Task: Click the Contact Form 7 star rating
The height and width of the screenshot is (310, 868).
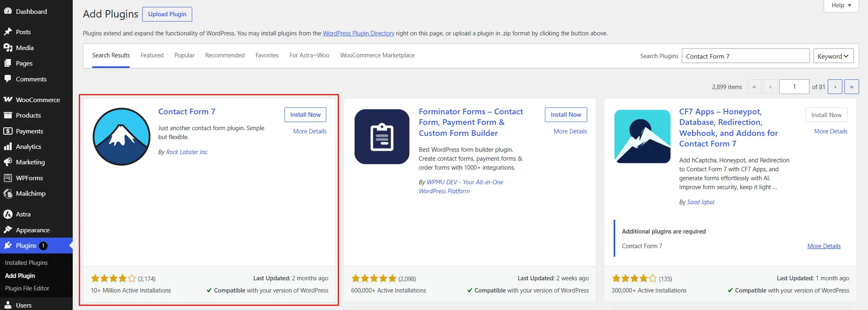Action: 113,279
